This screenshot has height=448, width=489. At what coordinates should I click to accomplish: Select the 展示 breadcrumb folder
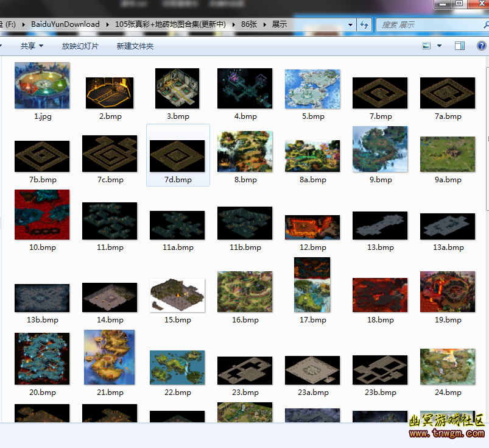(279, 24)
